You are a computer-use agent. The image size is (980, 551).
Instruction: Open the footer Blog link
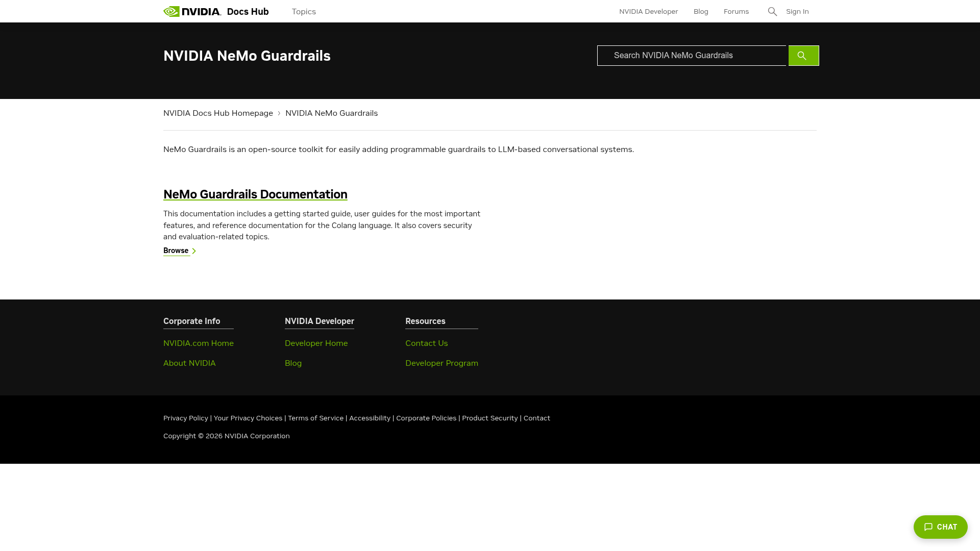[x=293, y=363]
